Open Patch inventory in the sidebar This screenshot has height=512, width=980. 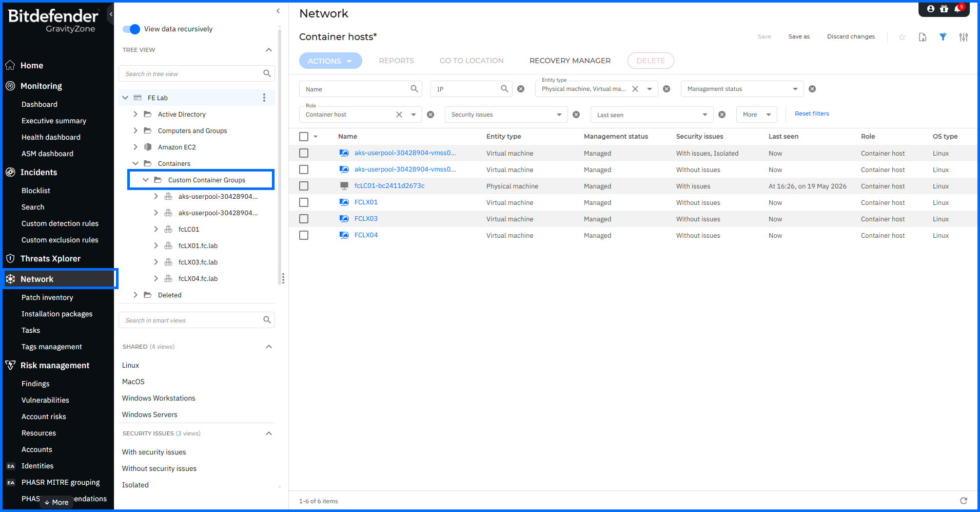pyautogui.click(x=47, y=297)
